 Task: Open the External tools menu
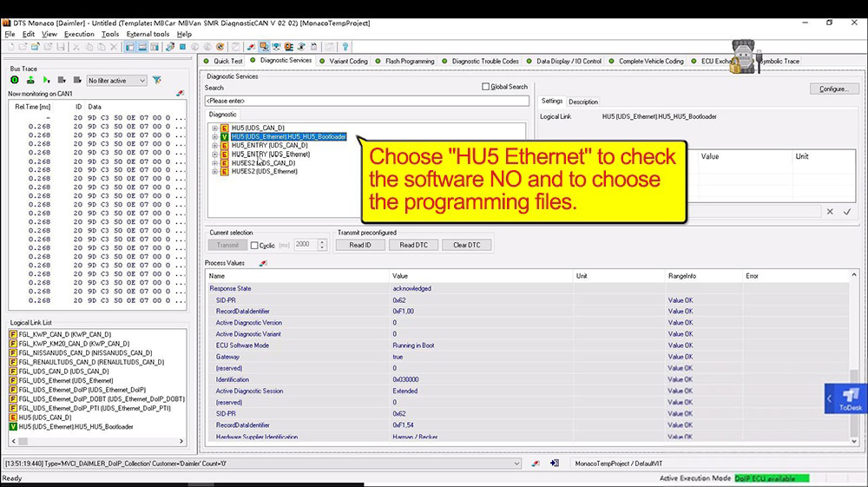[x=148, y=35]
